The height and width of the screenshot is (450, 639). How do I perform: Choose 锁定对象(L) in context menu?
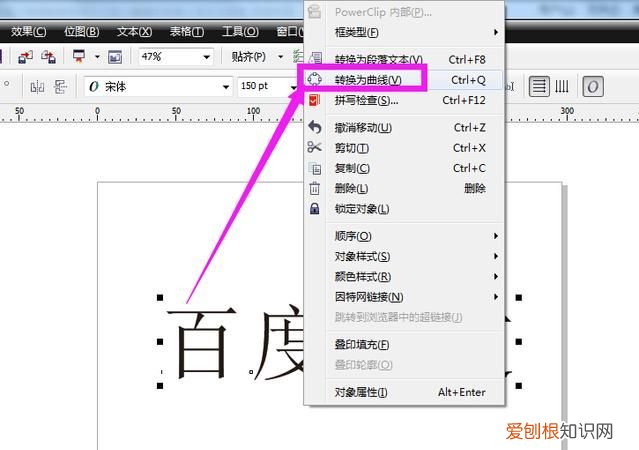404,209
